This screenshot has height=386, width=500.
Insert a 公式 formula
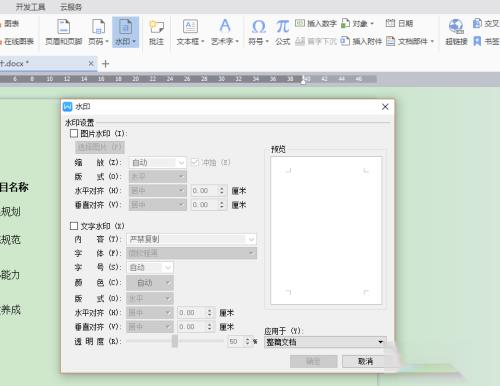pyautogui.click(x=283, y=32)
